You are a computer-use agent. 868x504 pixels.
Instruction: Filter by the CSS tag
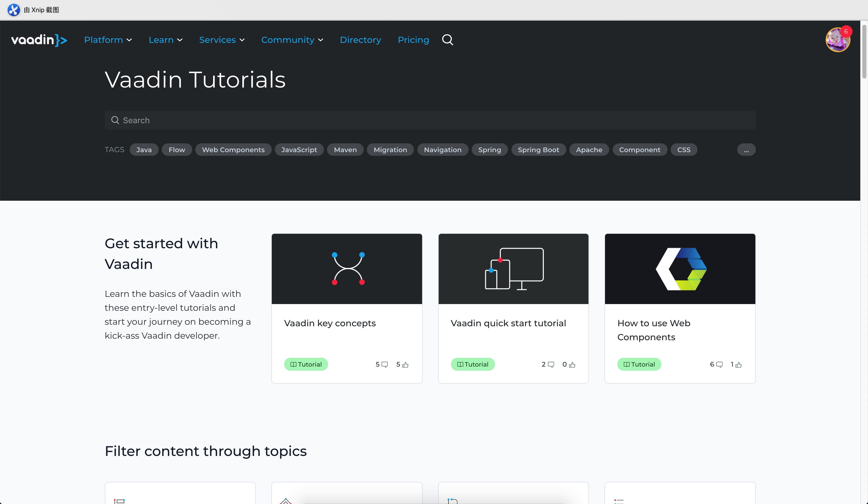point(684,150)
